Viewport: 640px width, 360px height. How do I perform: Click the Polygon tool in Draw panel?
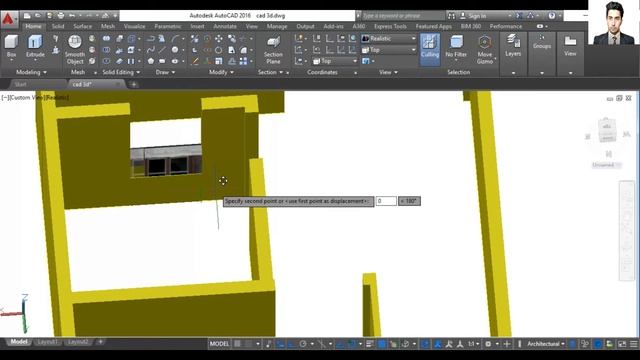click(151, 61)
